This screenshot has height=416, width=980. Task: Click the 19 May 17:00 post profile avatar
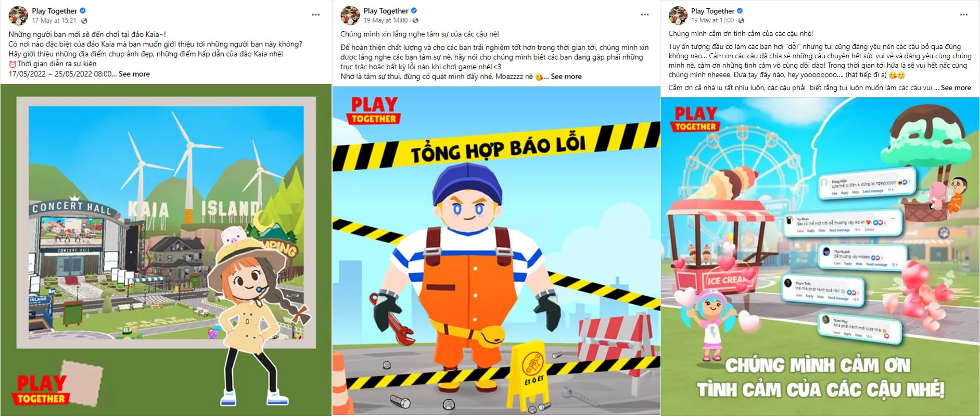pyautogui.click(x=678, y=16)
